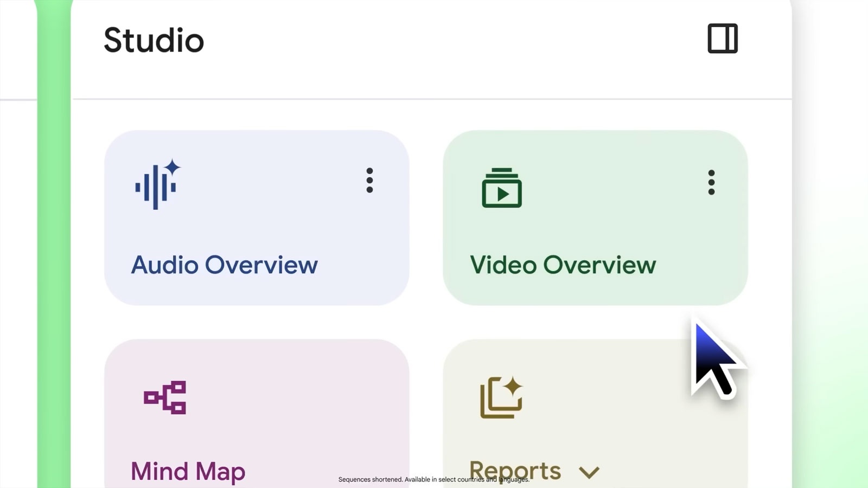Collapse the Studio panel using the sidebar icon
868x488 pixels.
point(723,38)
